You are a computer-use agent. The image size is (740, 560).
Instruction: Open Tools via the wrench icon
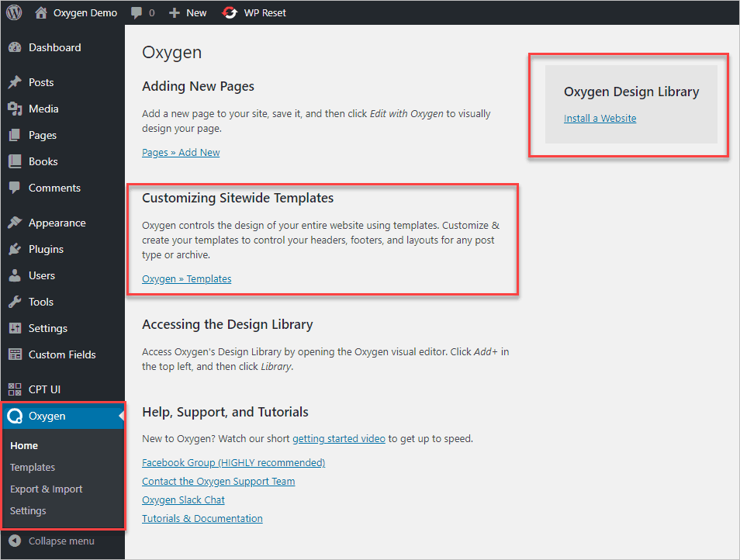click(x=17, y=302)
